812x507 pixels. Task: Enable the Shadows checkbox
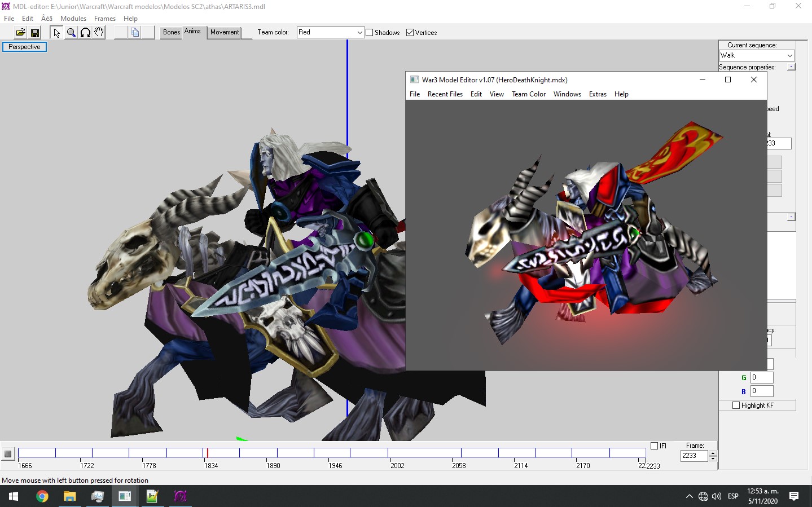[370, 33]
